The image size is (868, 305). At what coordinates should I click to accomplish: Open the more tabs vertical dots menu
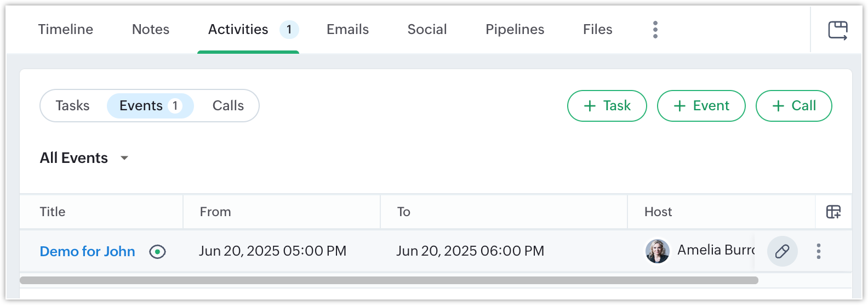(655, 30)
